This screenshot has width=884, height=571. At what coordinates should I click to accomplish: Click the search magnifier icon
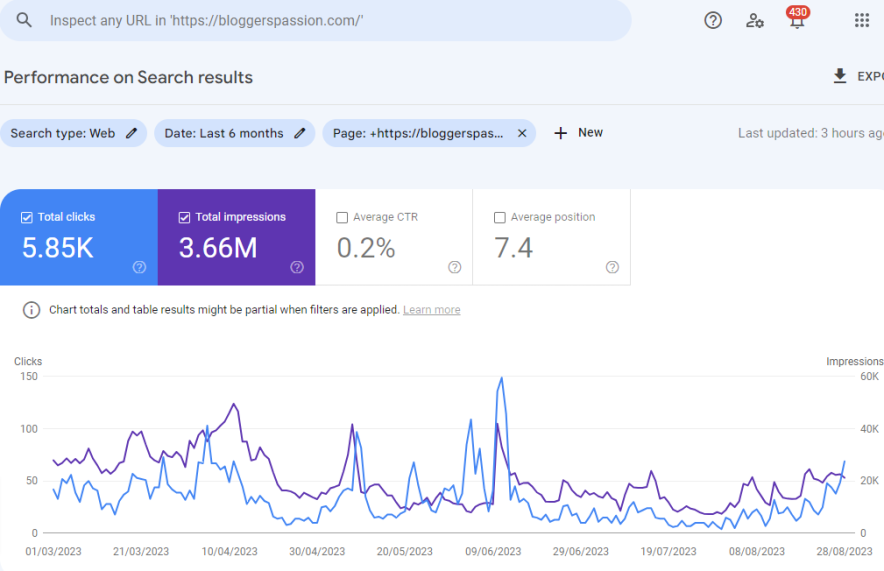pos(24,21)
